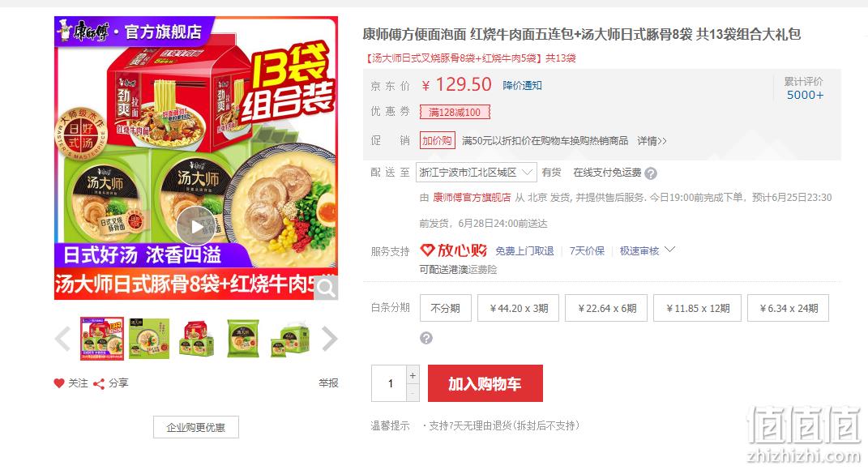Viewport: 868px width, 470px height.
Task: Show next thumbnails with right arrow
Action: [329, 339]
